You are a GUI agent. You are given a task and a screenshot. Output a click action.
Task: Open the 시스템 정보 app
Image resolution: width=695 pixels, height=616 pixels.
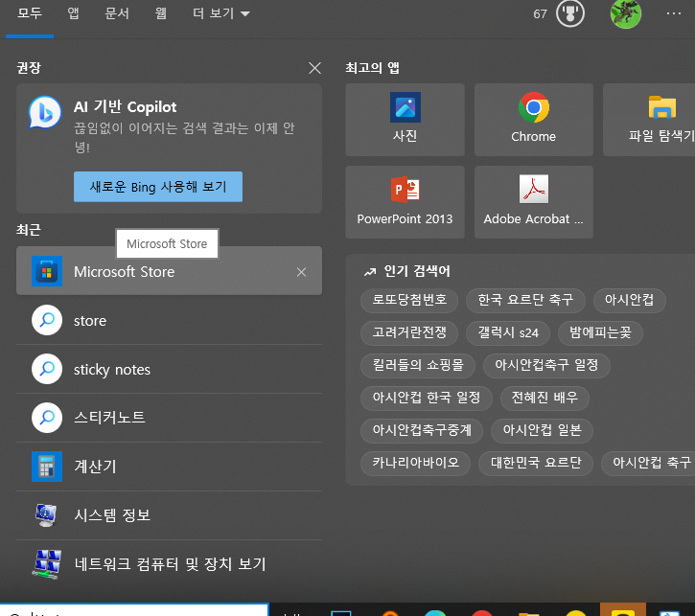(169, 515)
